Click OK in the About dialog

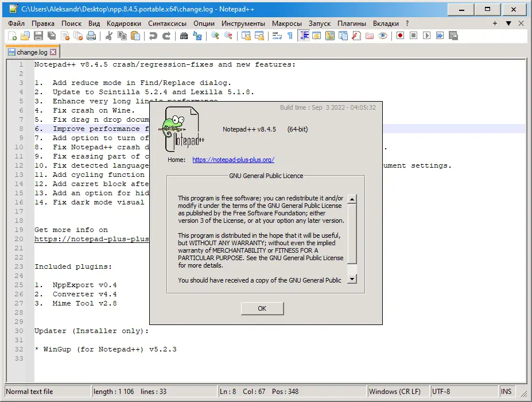(x=262, y=308)
